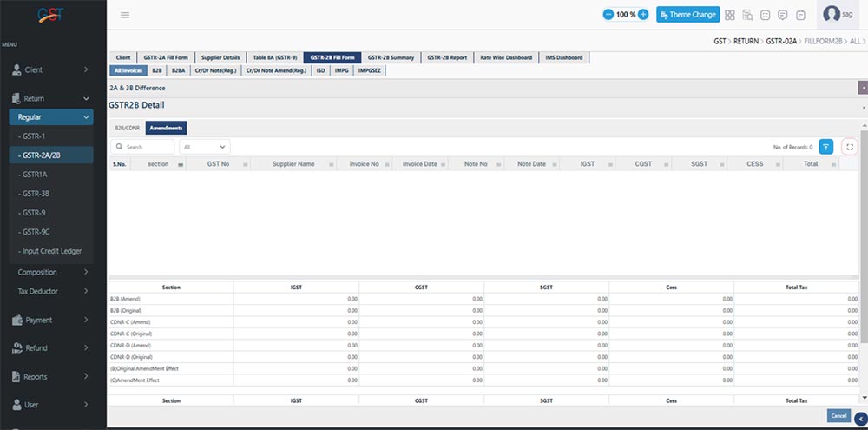The width and height of the screenshot is (868, 430).
Task: Click the hamburger menu icon
Action: pos(125,15)
